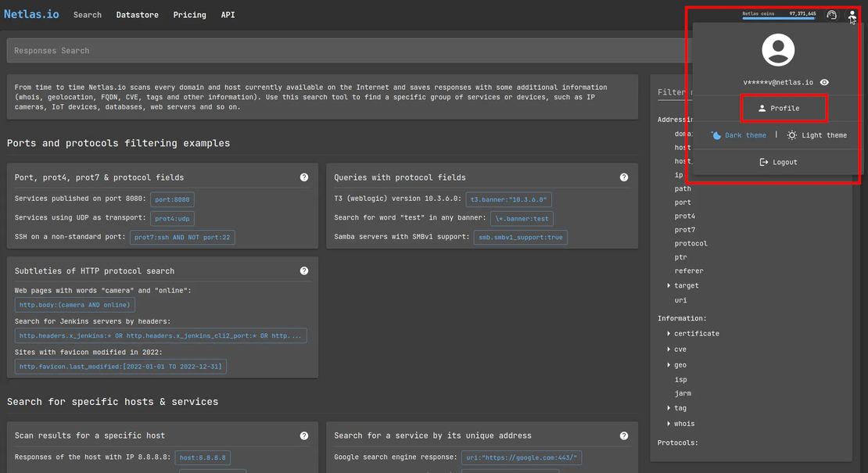Open Profile from account menu
868x473 pixels.
(784, 108)
